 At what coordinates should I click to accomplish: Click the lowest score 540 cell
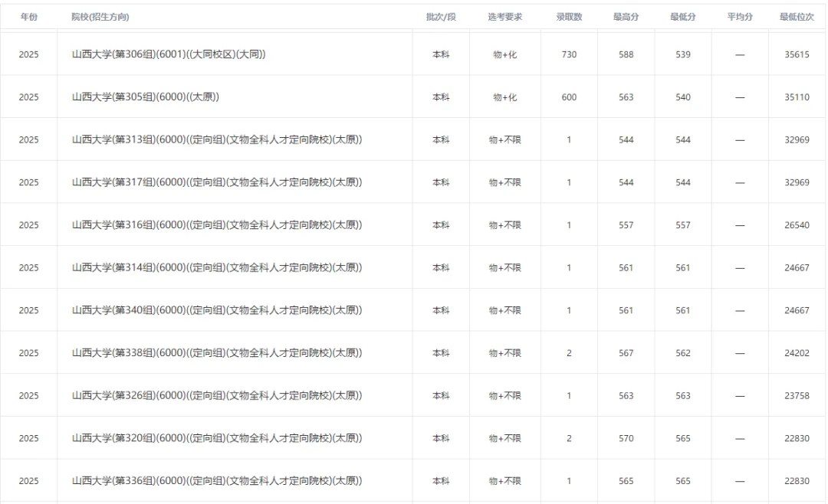[683, 97]
